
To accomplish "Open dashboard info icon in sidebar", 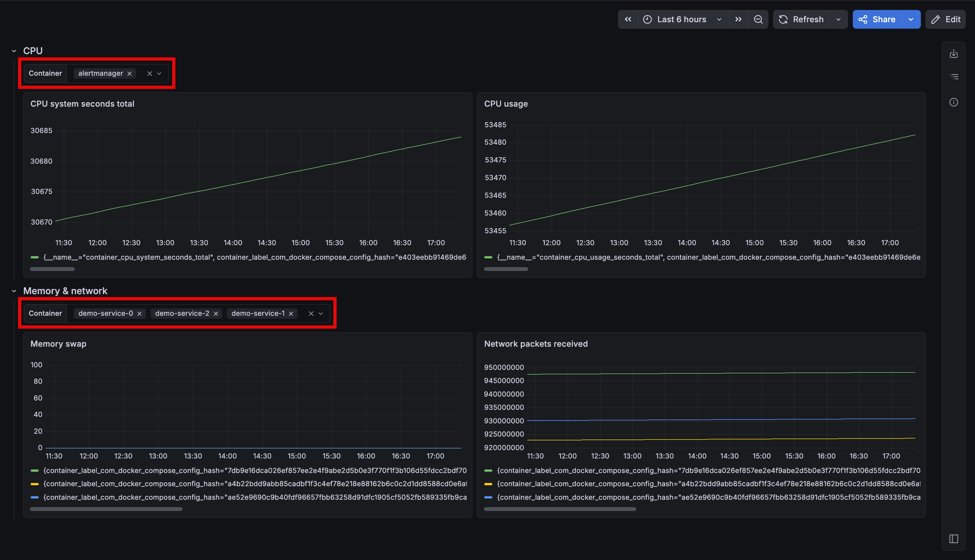I will point(953,102).
